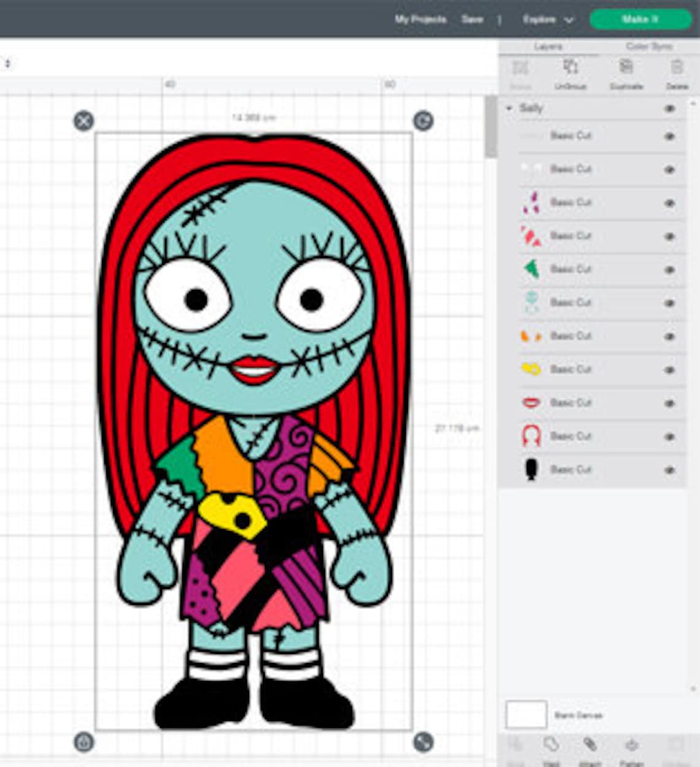Hide the black silhouette Basic Cut layer
700x767 pixels.
pos(670,470)
